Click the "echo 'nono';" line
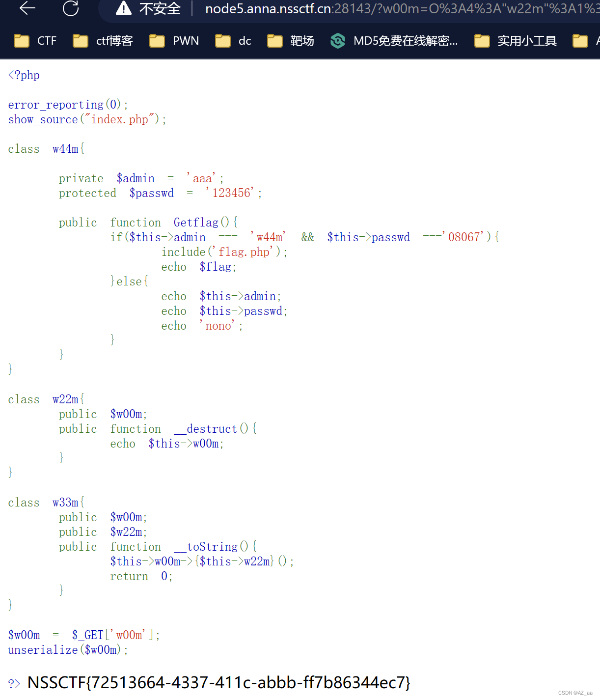This screenshot has height=700, width=600. point(202,326)
